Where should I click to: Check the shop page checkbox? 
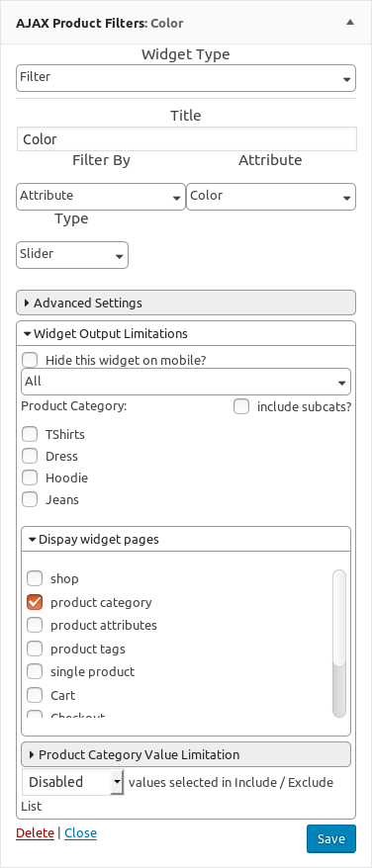(x=35, y=578)
